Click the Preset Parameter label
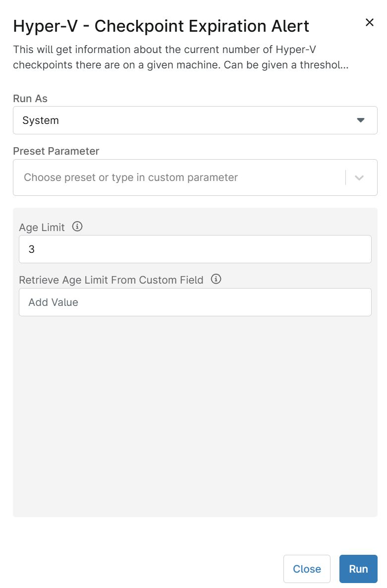Screen dimensions: 387x588 [56, 151]
